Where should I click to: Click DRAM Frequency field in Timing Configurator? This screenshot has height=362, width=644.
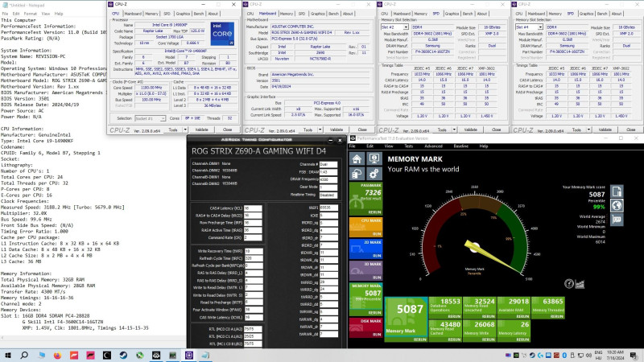coord(328,179)
